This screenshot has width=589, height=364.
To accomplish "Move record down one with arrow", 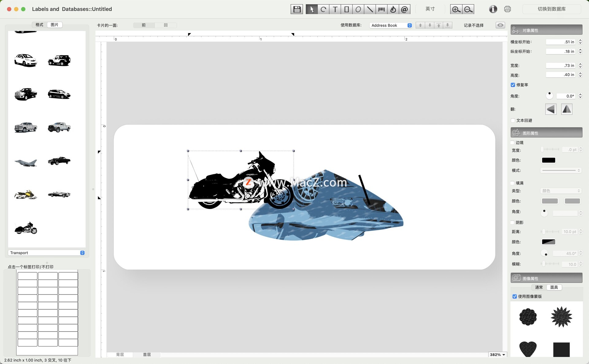I will (x=430, y=25).
